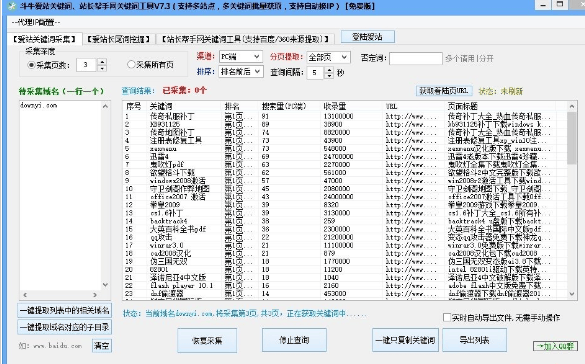Click the 搜索量(PC端) column header
The image size is (585, 364).
point(290,106)
